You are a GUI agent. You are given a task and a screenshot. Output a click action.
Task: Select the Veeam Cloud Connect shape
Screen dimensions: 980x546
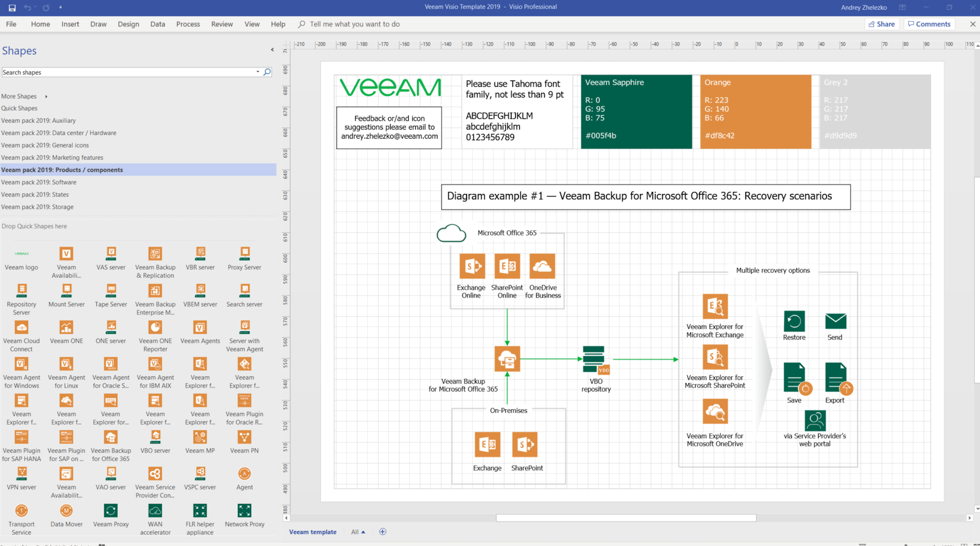(x=21, y=328)
